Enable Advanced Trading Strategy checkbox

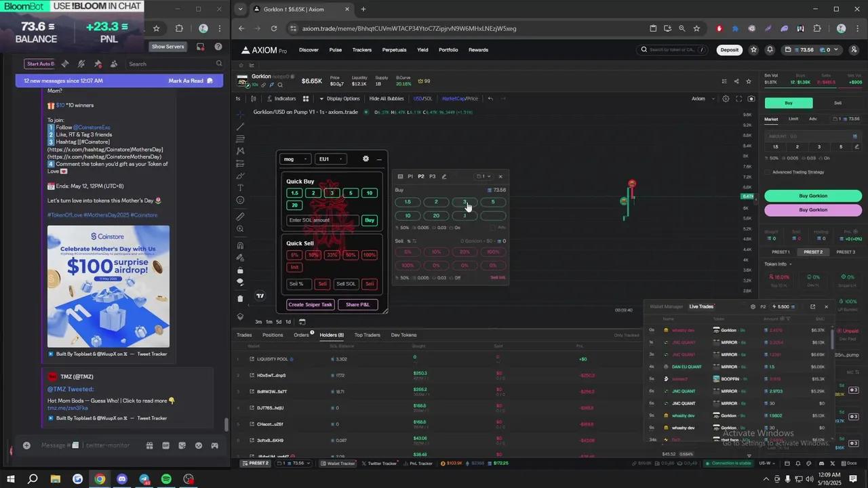768,172
